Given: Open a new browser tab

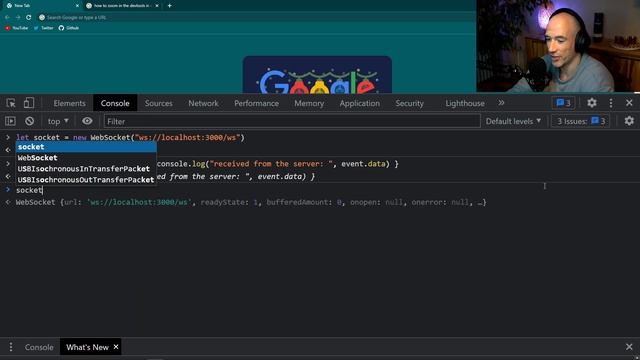Looking at the screenshot, I should (x=169, y=6).
